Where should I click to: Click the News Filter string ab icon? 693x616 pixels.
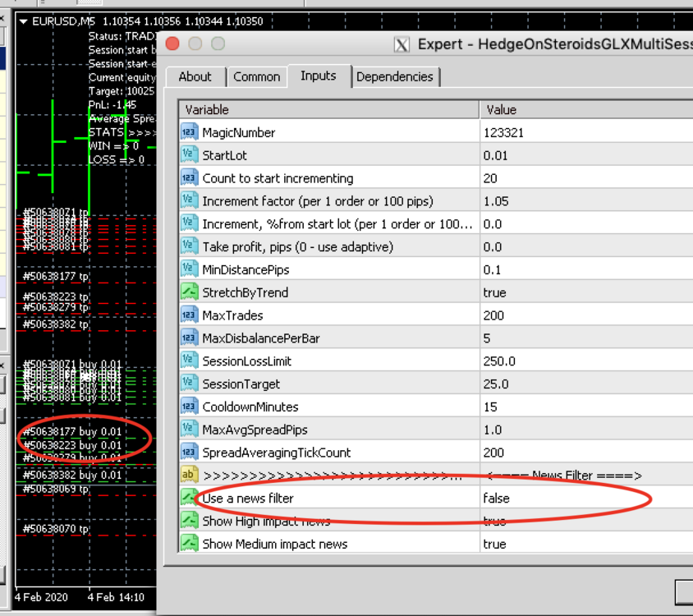pyautogui.click(x=189, y=475)
